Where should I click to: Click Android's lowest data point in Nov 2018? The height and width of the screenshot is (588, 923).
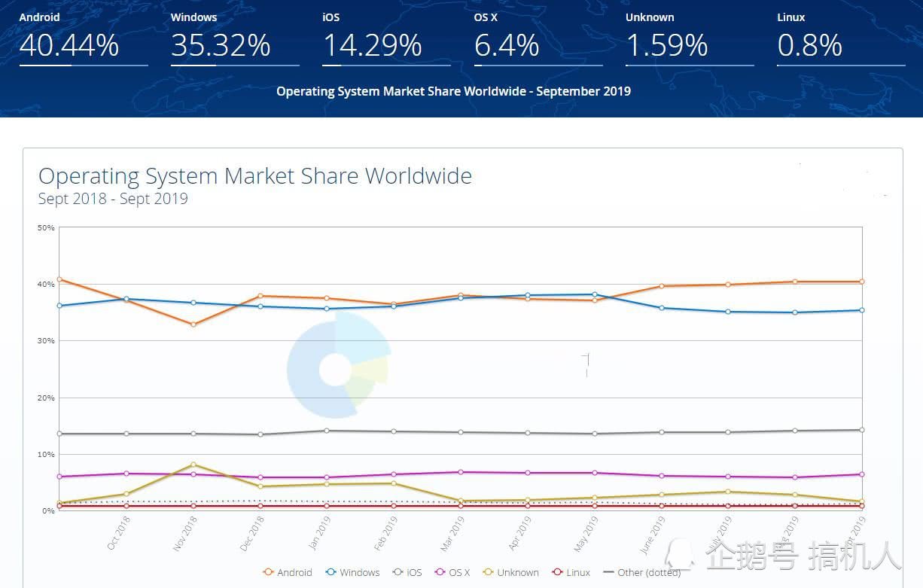193,324
